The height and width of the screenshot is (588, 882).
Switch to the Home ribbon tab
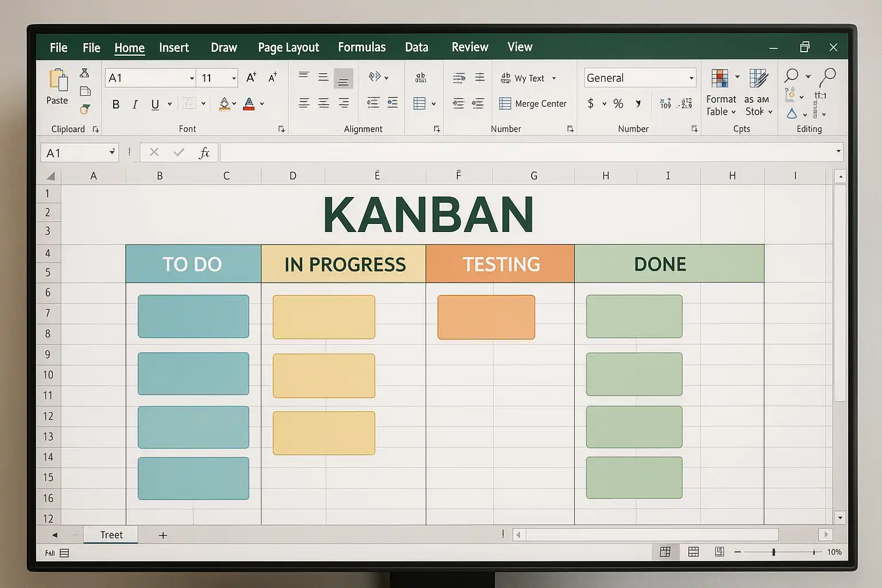[x=129, y=48]
